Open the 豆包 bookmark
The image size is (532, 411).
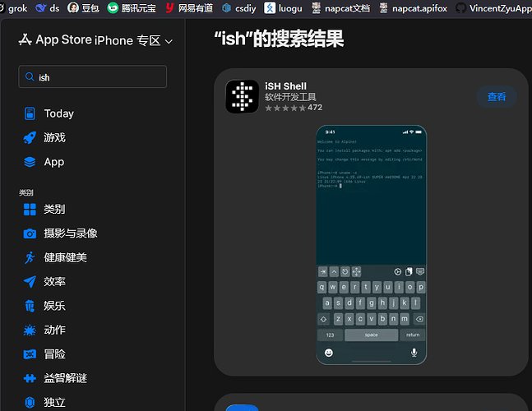[84, 8]
